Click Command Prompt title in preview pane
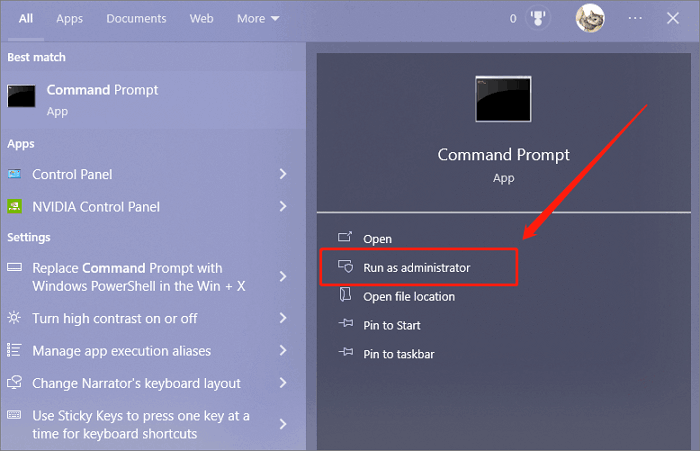Screen dimensions: 700x451 pos(503,155)
